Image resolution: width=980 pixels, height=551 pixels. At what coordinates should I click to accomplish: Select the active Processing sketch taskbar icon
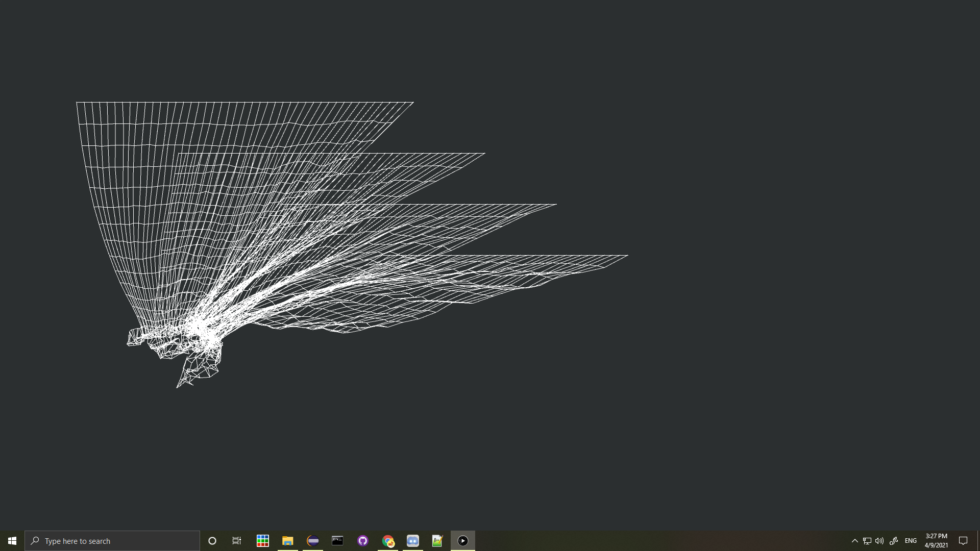tap(463, 541)
